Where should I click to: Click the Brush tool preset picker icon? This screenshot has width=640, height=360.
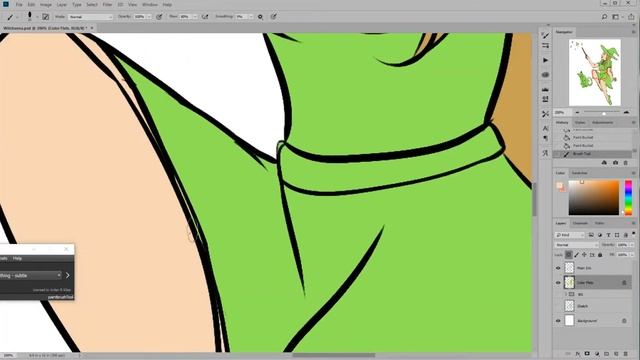tap(11, 17)
